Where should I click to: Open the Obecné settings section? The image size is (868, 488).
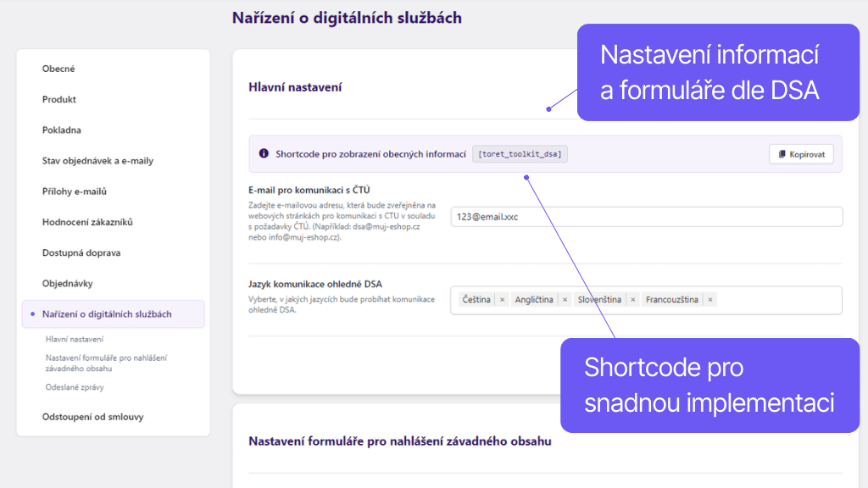58,69
